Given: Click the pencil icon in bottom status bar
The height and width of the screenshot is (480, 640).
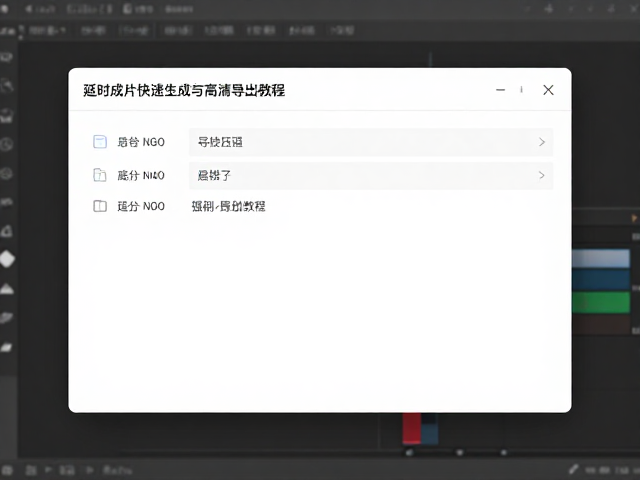Looking at the screenshot, I should click(573, 469).
